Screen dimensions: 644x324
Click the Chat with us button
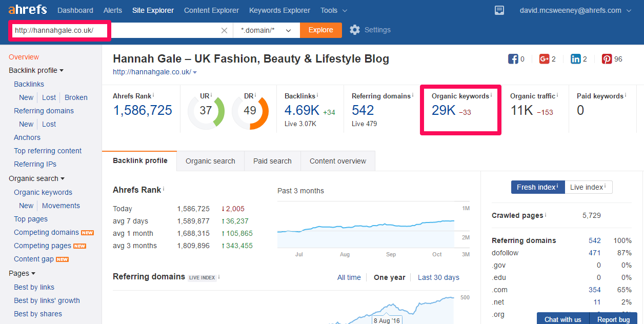[x=563, y=319]
